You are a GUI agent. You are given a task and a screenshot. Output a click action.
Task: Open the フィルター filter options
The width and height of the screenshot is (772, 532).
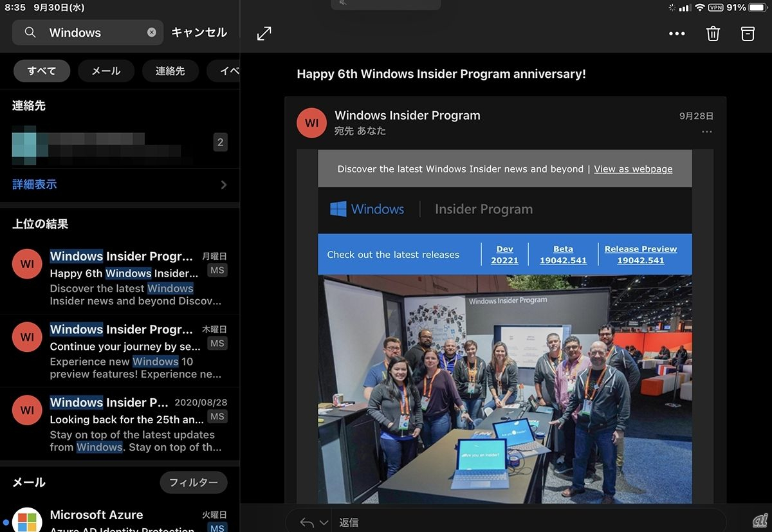click(x=193, y=482)
